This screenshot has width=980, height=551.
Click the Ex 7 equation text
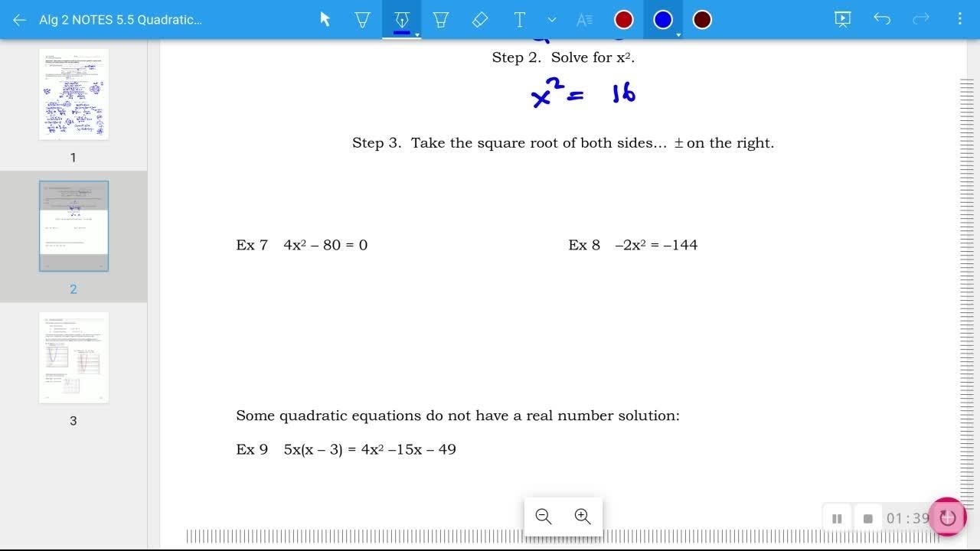[x=302, y=245]
